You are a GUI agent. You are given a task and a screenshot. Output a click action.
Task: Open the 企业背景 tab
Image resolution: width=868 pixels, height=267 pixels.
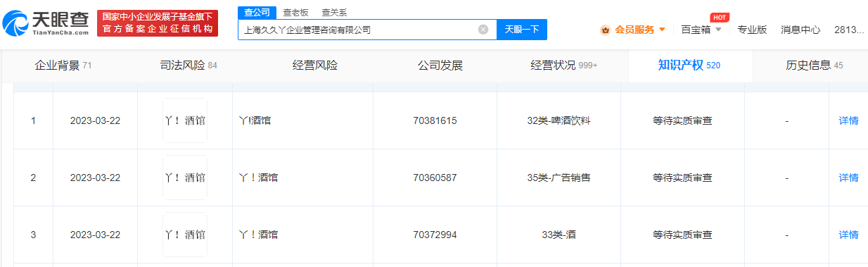click(63, 66)
